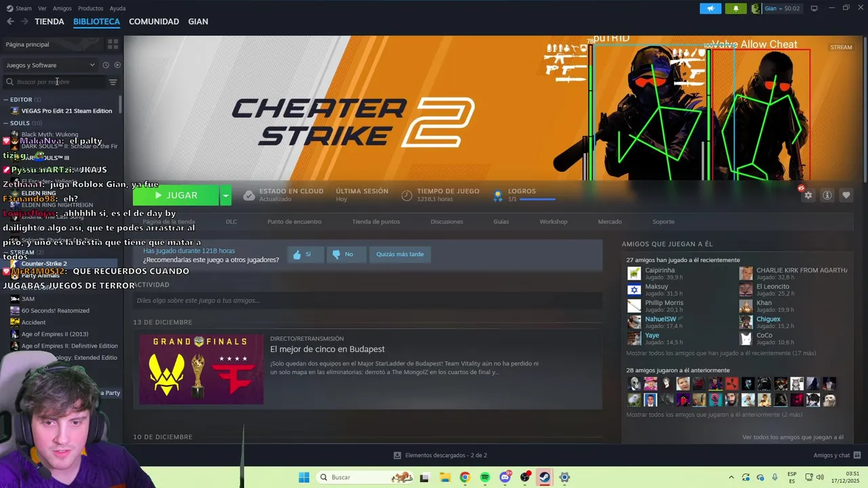Viewport: 868px width, 488px height.
Task: Click 'Diles algo sobre este juego' field
Action: click(368, 300)
